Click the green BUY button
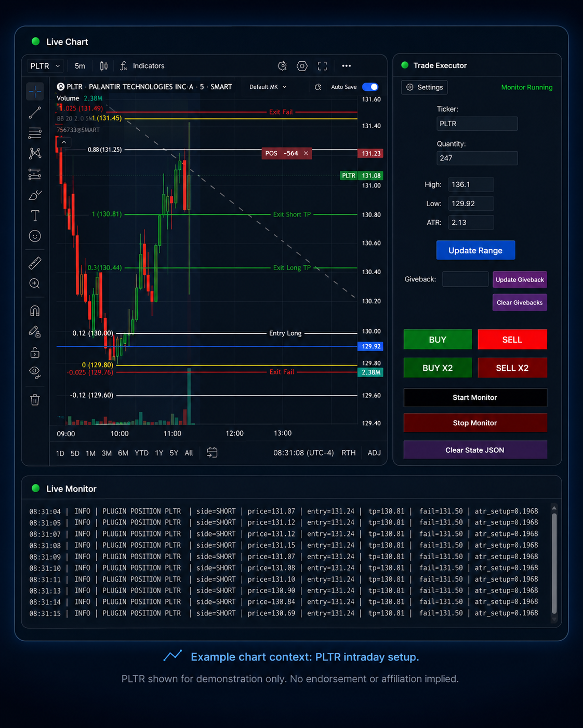The width and height of the screenshot is (583, 728). click(x=438, y=340)
